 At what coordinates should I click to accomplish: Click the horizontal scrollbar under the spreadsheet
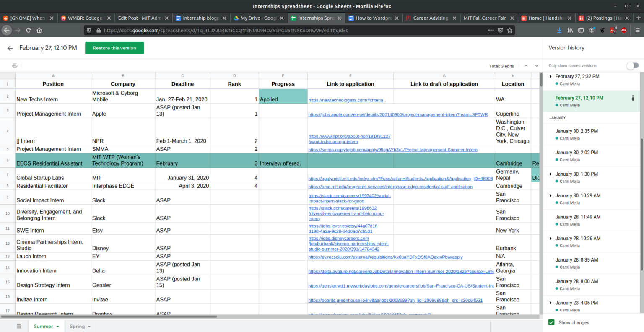[x=109, y=316]
